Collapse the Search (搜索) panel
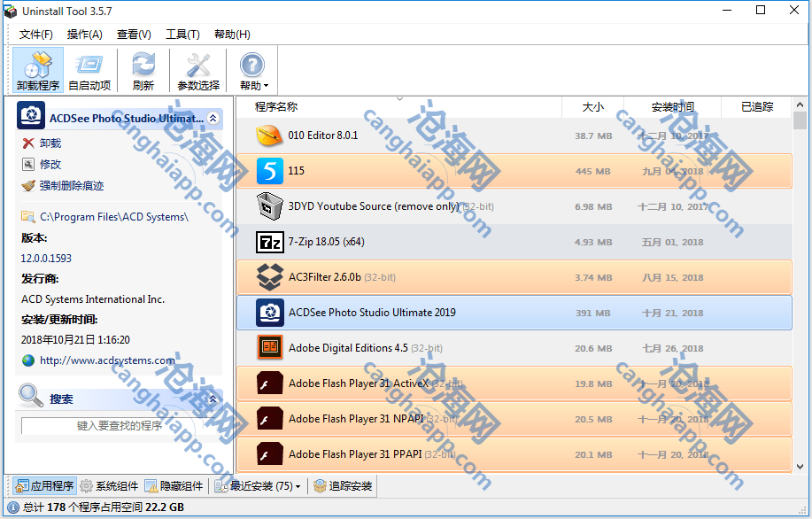The width and height of the screenshot is (812, 519). click(x=213, y=399)
